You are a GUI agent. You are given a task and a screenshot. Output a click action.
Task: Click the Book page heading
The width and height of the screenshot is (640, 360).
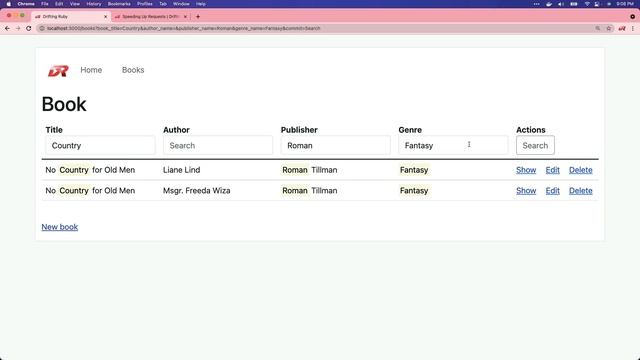[x=64, y=104]
